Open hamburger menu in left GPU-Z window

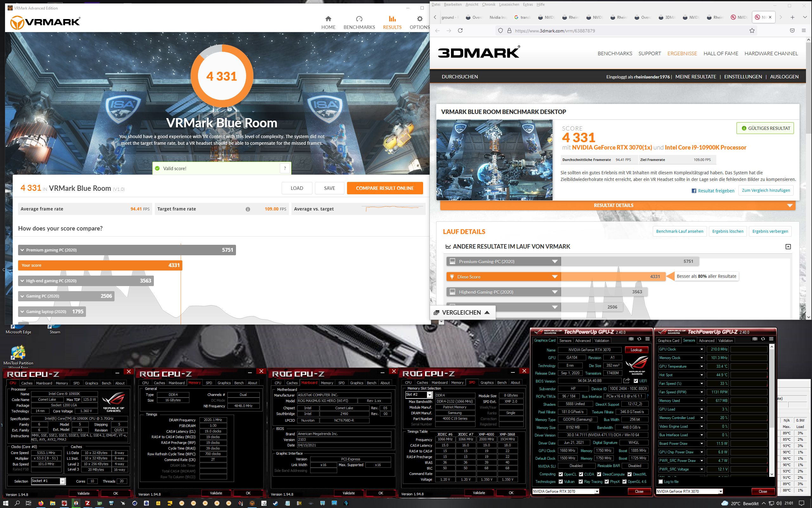click(647, 339)
